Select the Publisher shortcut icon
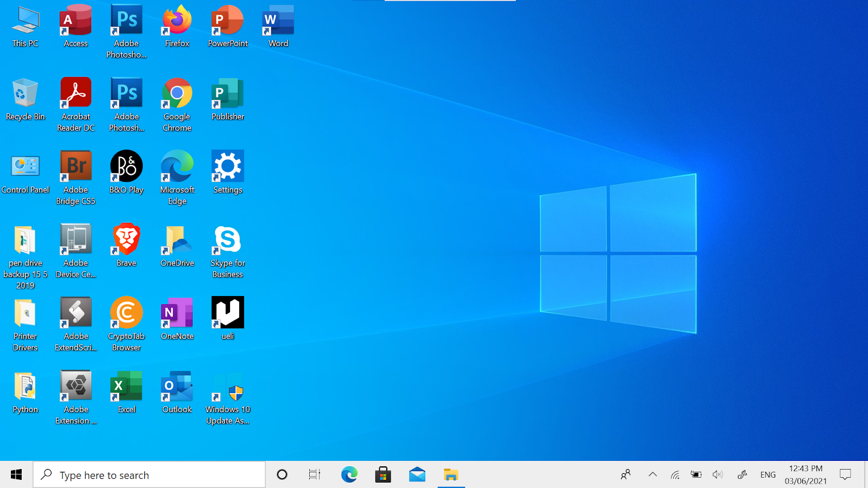 pyautogui.click(x=228, y=99)
